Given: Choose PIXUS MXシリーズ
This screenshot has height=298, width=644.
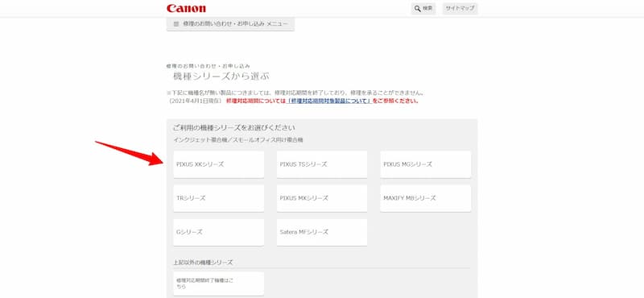Looking at the screenshot, I should tap(322, 198).
